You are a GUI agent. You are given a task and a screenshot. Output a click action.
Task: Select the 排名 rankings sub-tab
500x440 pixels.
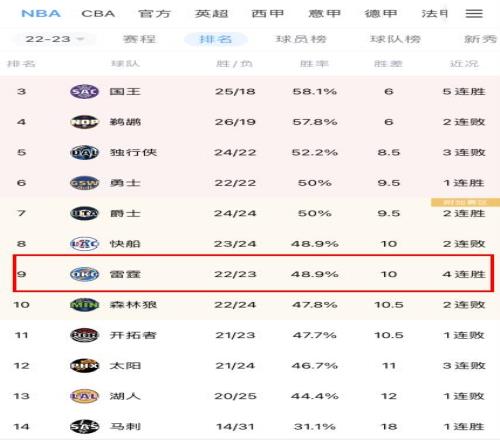pos(216,39)
